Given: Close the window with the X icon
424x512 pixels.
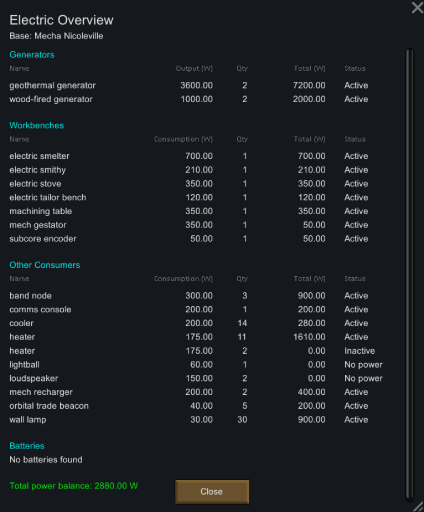Looking at the screenshot, I should click(417, 7).
